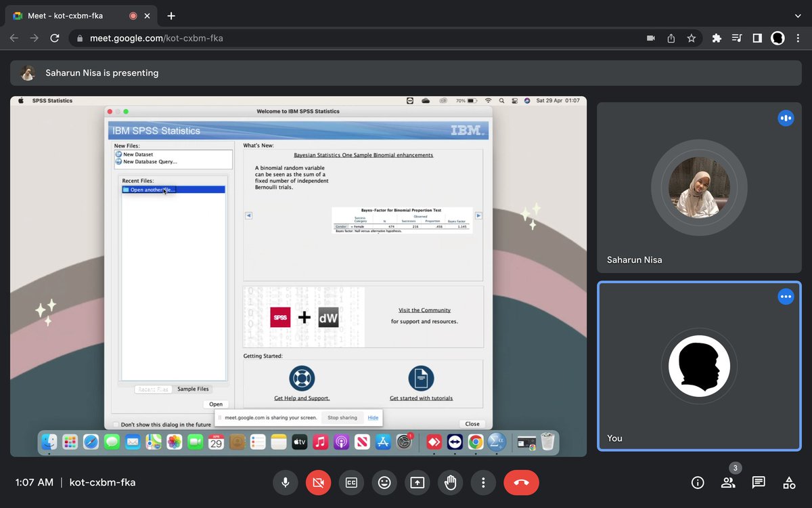Toggle Chrome side panel

click(x=757, y=39)
